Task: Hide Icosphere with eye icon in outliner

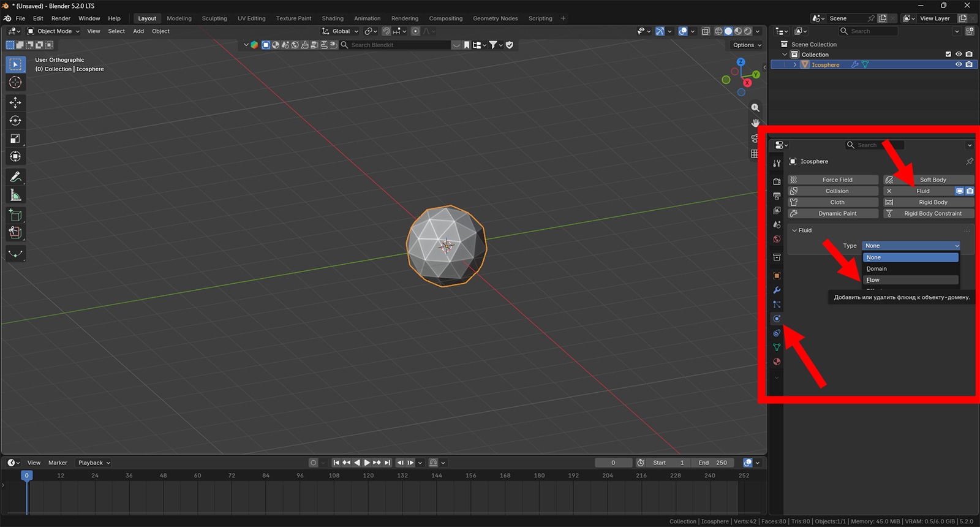Action: tap(959, 64)
